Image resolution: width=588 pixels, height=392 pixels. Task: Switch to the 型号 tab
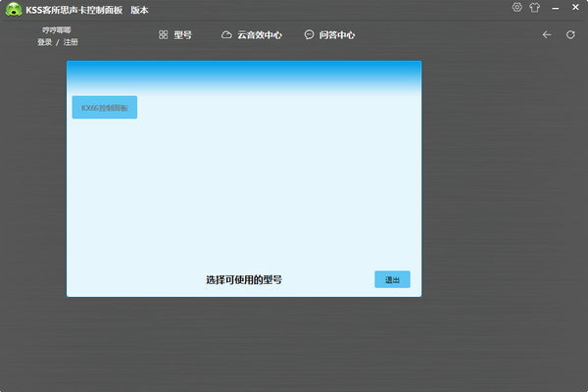point(174,34)
